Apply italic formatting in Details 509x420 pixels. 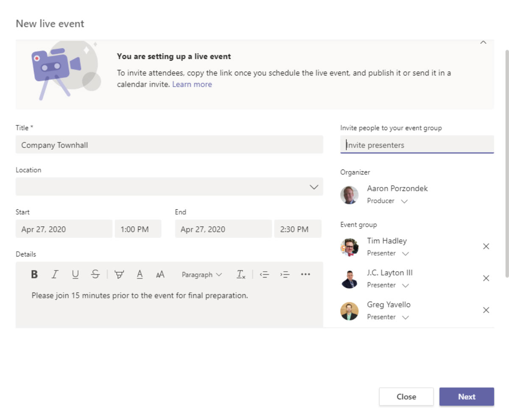click(54, 275)
